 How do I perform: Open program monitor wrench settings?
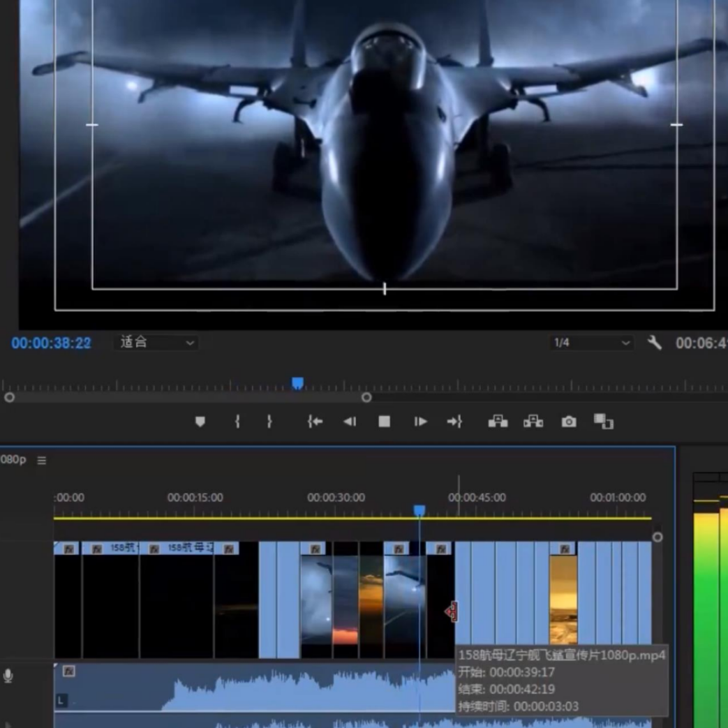pos(655,343)
